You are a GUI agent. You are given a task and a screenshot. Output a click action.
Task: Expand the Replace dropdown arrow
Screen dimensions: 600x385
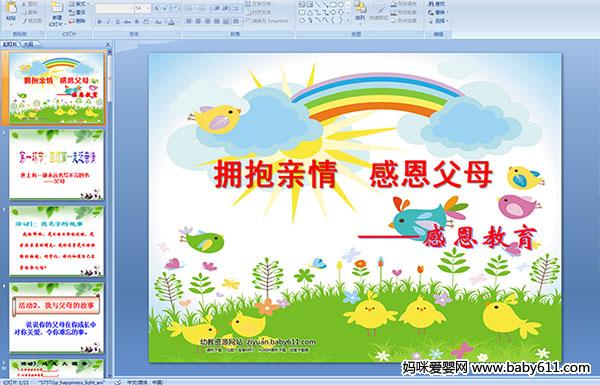(448, 12)
